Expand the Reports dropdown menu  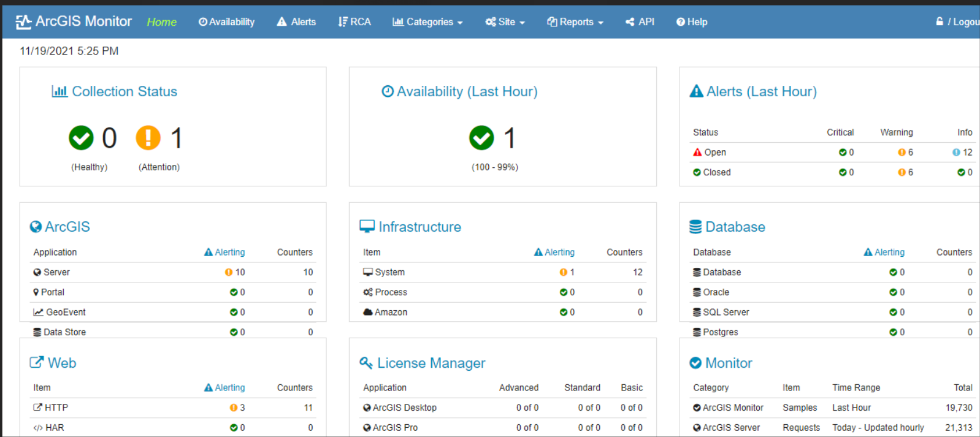[x=575, y=22]
